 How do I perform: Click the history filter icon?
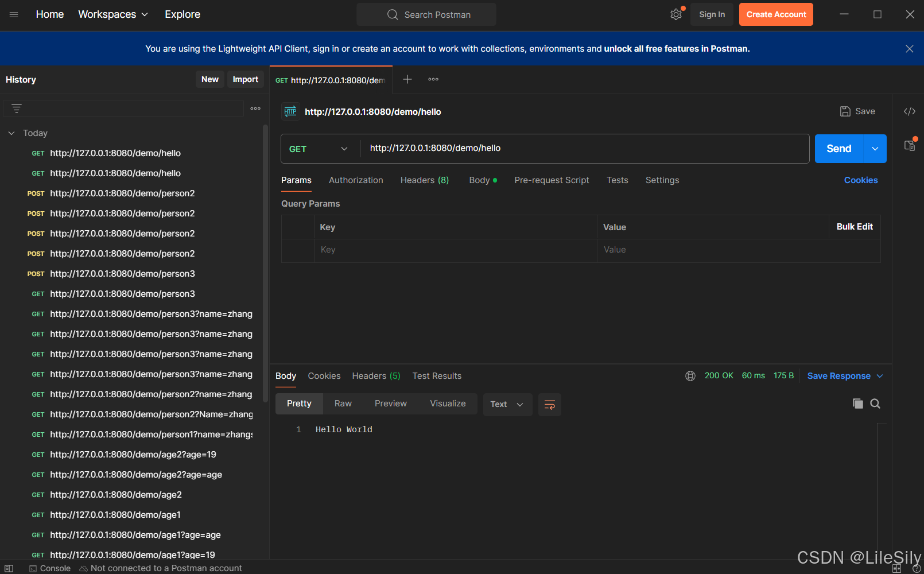17,108
